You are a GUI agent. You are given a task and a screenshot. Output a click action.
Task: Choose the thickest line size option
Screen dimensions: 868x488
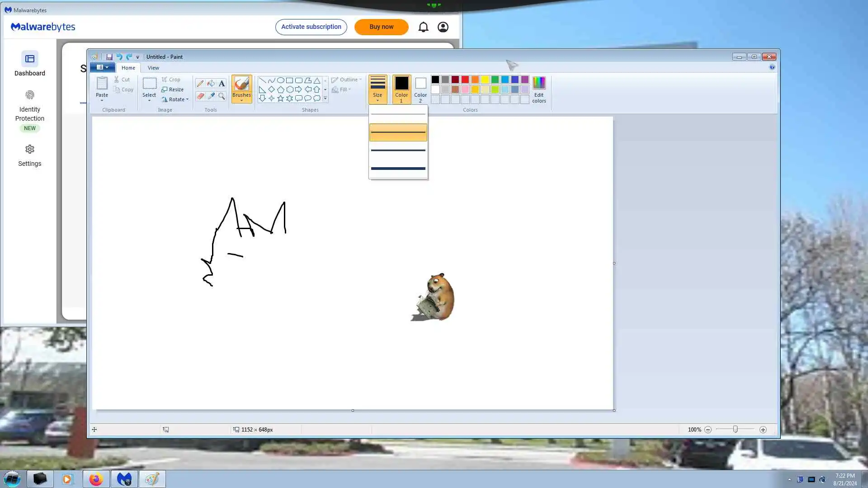(x=398, y=169)
